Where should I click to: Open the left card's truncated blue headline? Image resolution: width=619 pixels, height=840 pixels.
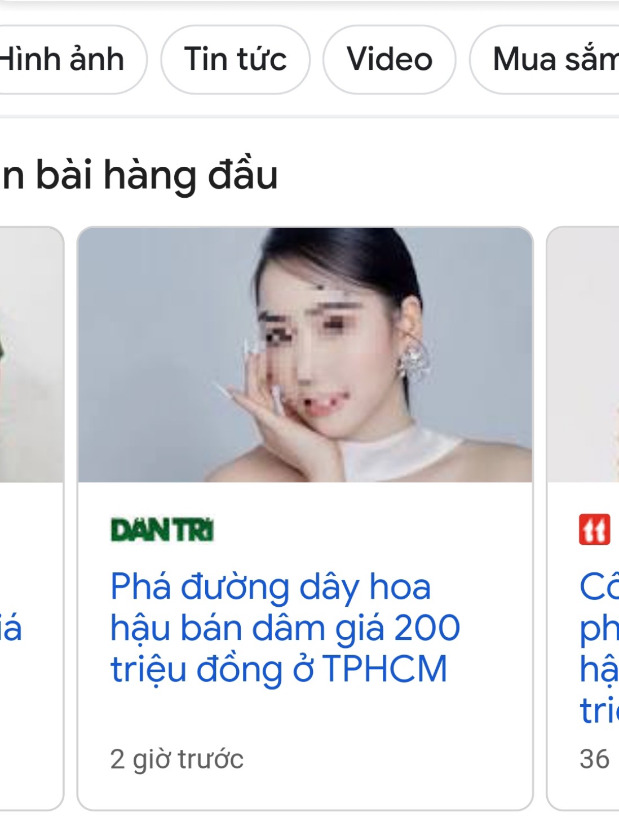[x=11, y=628]
